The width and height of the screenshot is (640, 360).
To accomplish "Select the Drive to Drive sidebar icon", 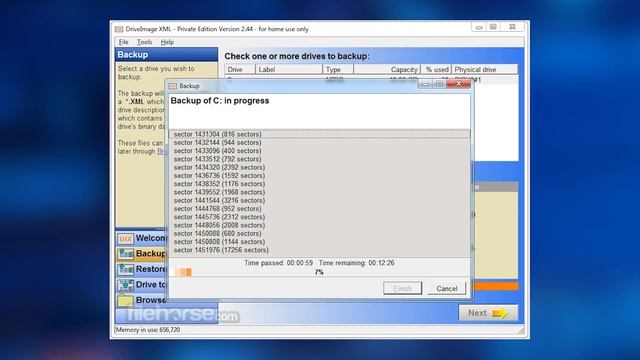I will [125, 285].
